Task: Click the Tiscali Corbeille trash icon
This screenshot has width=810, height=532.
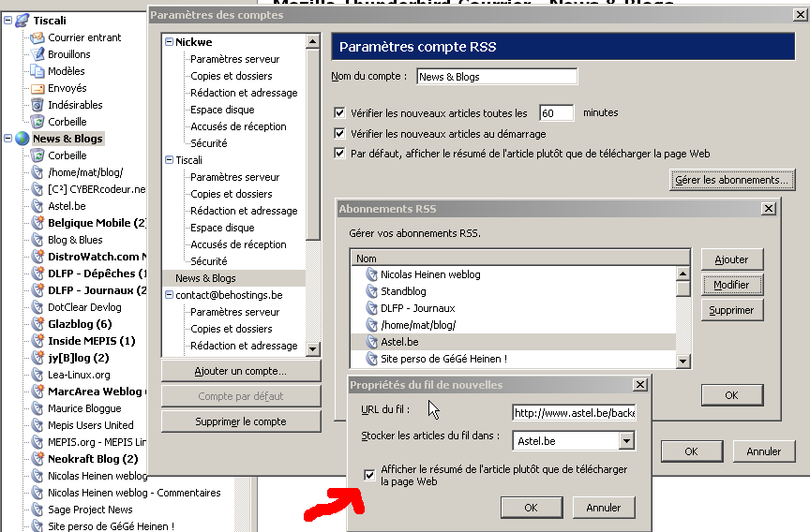Action: [x=37, y=122]
